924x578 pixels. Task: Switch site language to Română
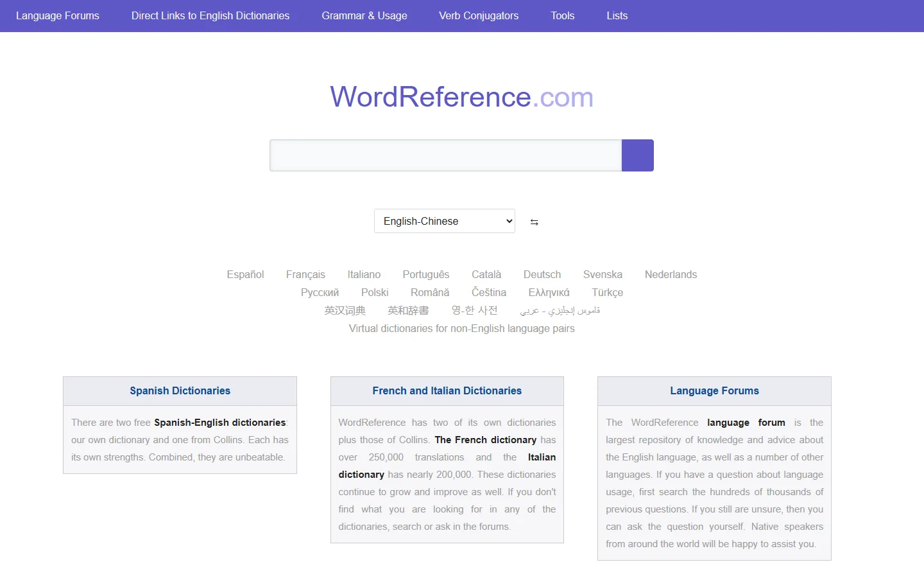(x=430, y=292)
